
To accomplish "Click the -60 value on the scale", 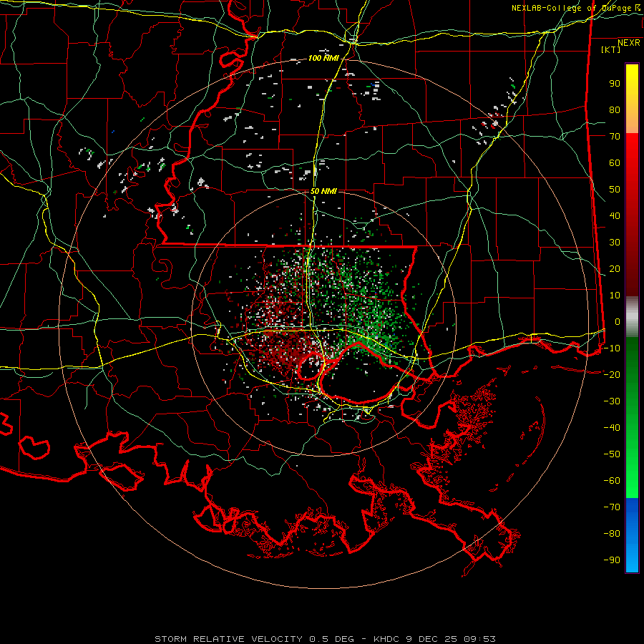I will pyautogui.click(x=612, y=481).
